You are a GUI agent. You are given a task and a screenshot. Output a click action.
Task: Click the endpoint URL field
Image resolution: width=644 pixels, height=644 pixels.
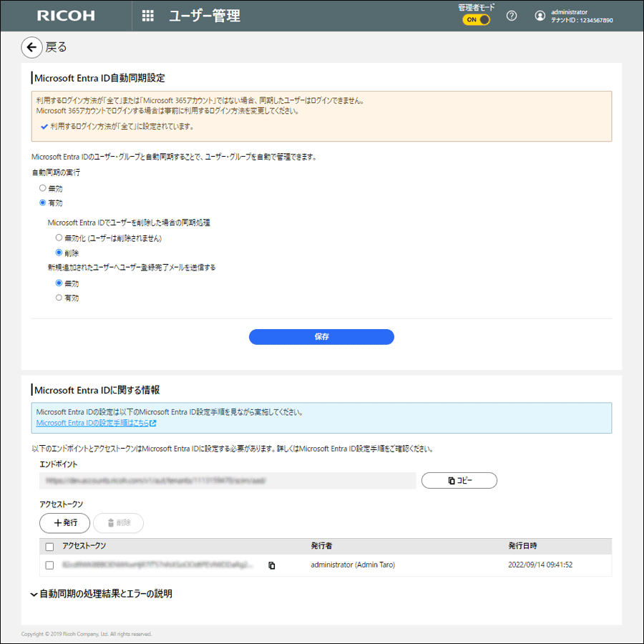coord(228,481)
